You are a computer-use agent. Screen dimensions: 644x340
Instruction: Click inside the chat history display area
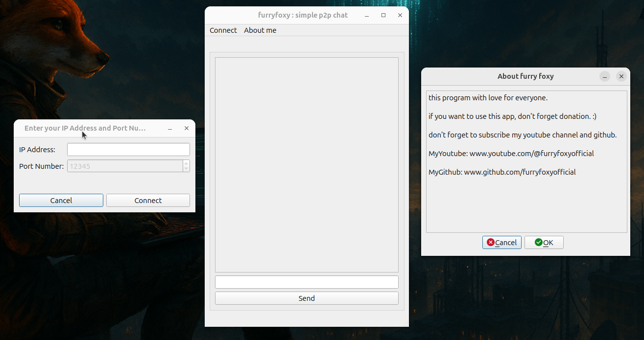coord(307,164)
